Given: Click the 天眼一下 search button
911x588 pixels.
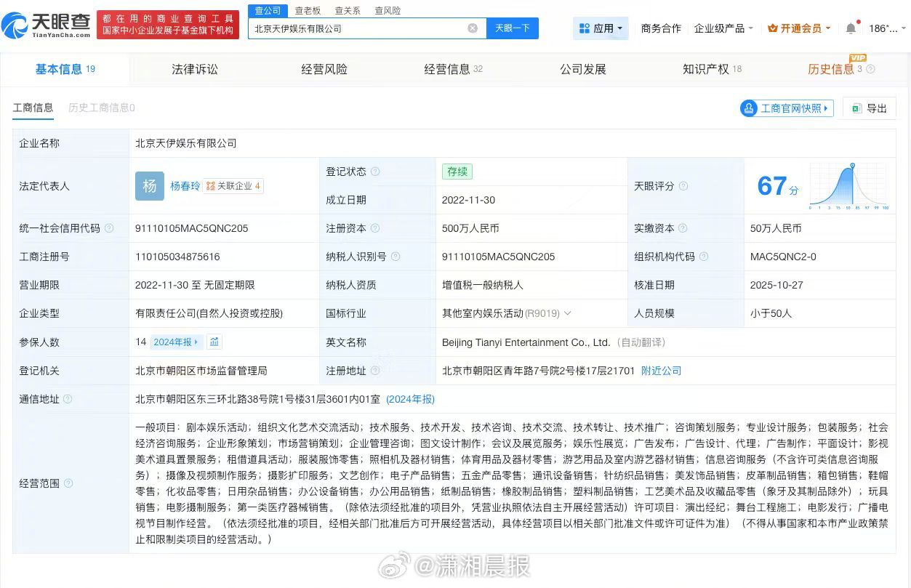Looking at the screenshot, I should 513,28.
